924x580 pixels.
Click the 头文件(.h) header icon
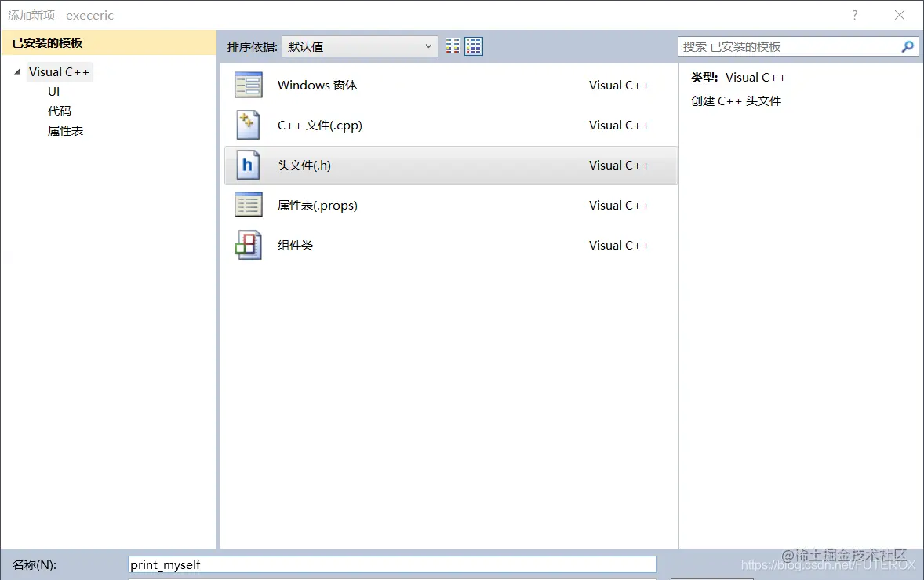click(x=248, y=165)
